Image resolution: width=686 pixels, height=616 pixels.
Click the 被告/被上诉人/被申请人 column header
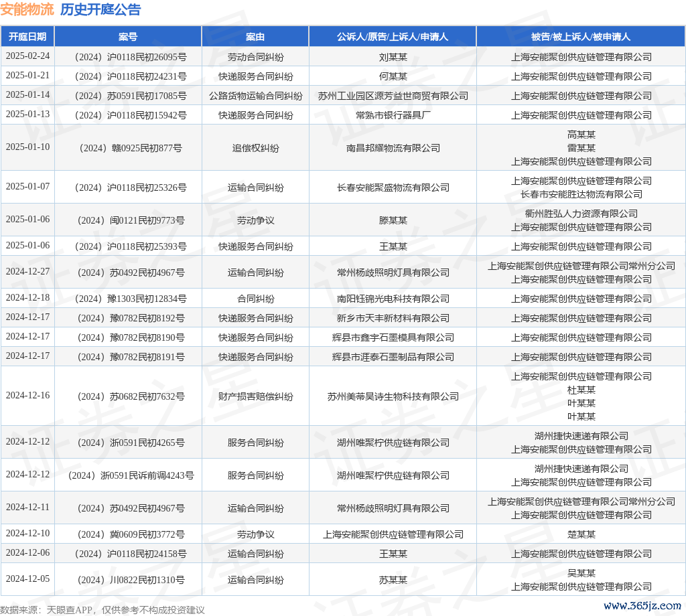[x=581, y=37]
